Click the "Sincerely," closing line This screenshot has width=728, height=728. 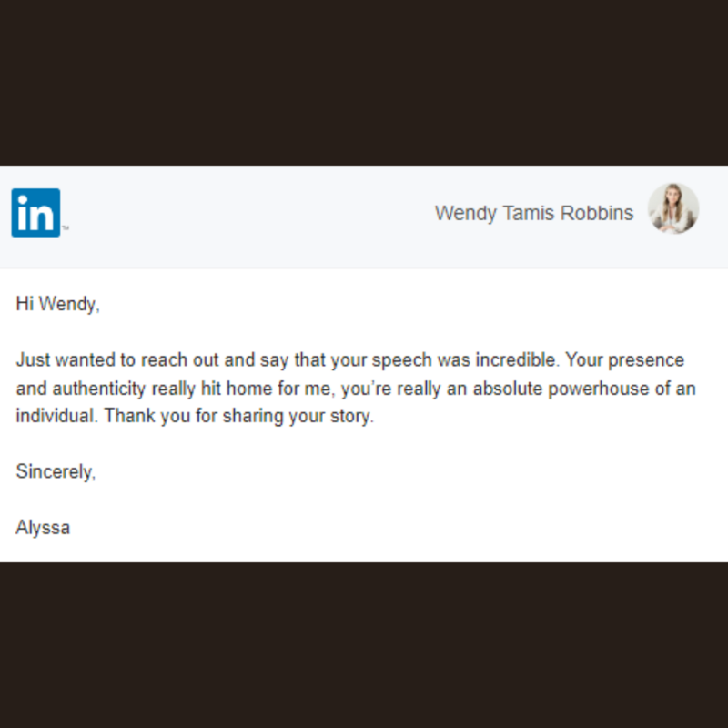point(56,471)
